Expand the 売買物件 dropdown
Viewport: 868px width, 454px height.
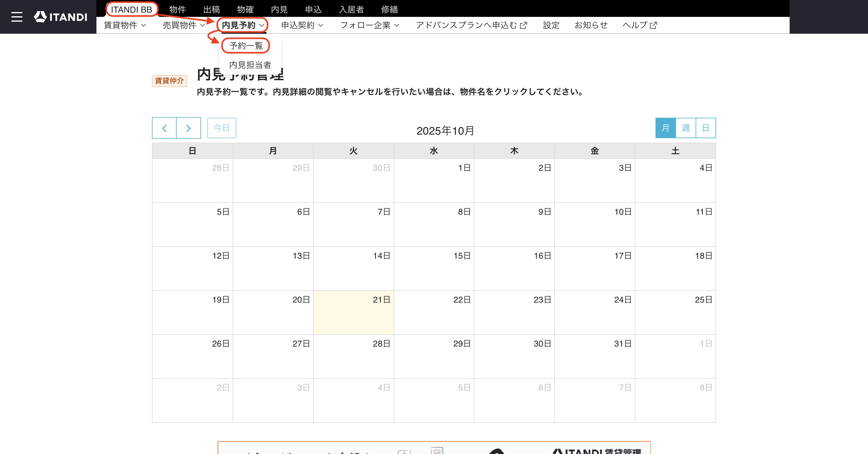tap(184, 25)
